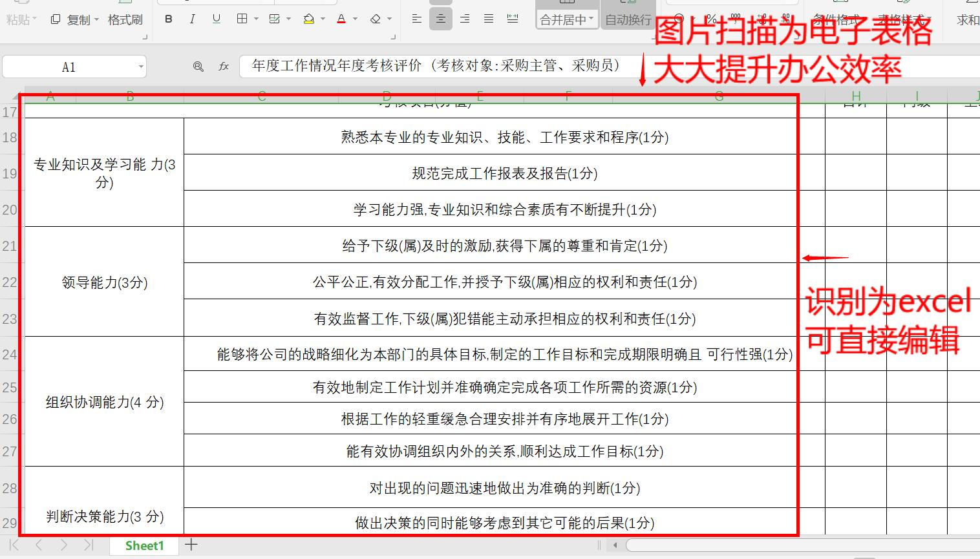Click the magnifier icon beside formula bar
This screenshot has height=559, width=980.
pos(198,67)
